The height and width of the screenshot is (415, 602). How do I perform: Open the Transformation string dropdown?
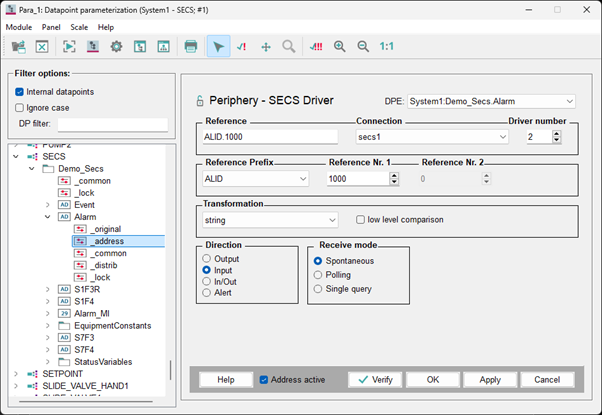(331, 219)
